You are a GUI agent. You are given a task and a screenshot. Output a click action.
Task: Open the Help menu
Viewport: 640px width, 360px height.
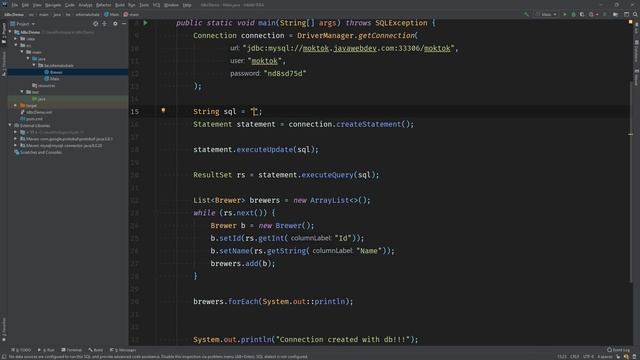pos(187,5)
